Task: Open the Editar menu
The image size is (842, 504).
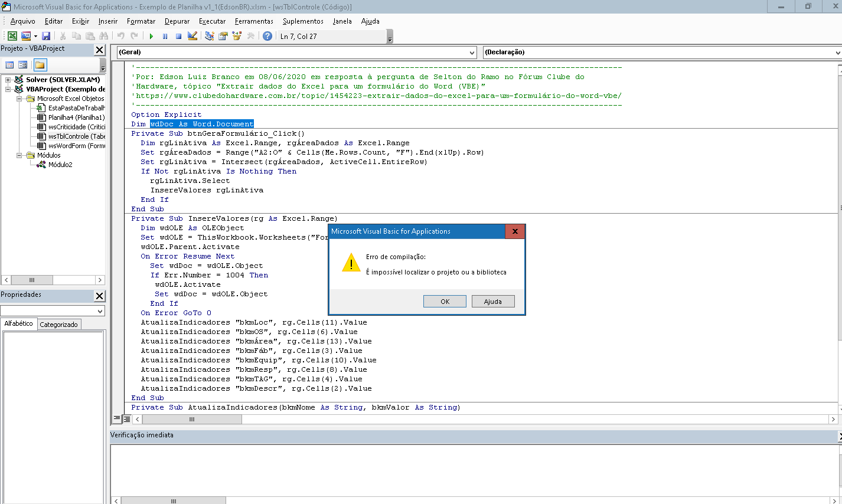Action: 54,21
